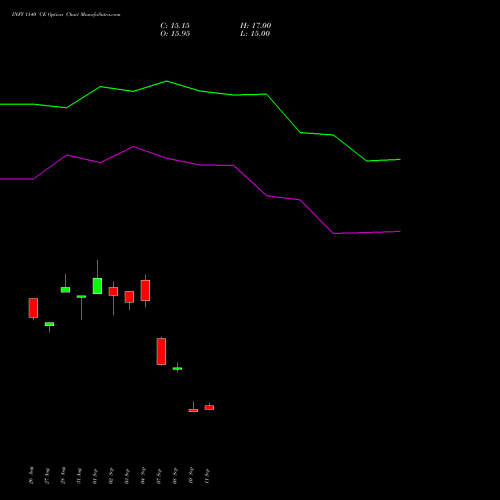The height and width of the screenshot is (500, 500).
Task: Click the green candlestick for 28 Aug
Action: (65, 290)
